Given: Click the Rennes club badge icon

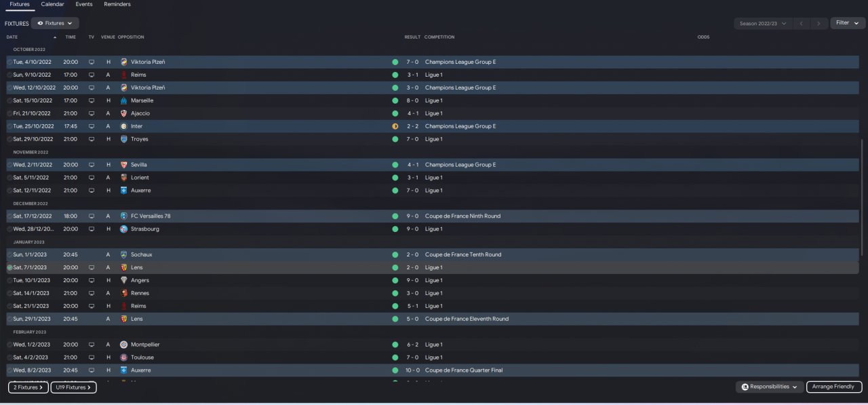Looking at the screenshot, I should 123,293.
